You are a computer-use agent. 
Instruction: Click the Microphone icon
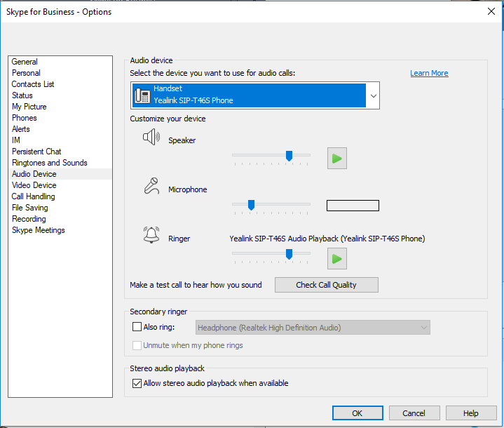[x=151, y=186]
